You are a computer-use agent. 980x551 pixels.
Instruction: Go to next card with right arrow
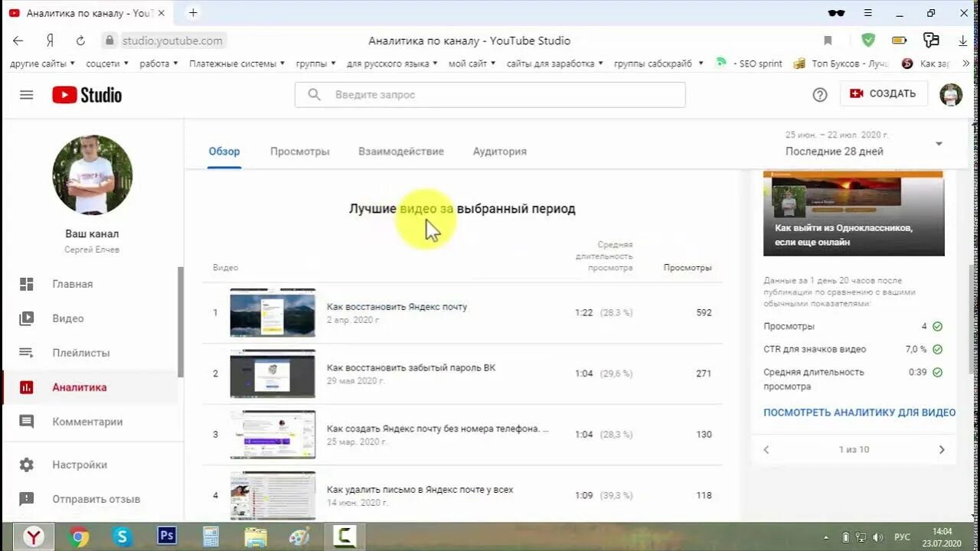point(942,450)
